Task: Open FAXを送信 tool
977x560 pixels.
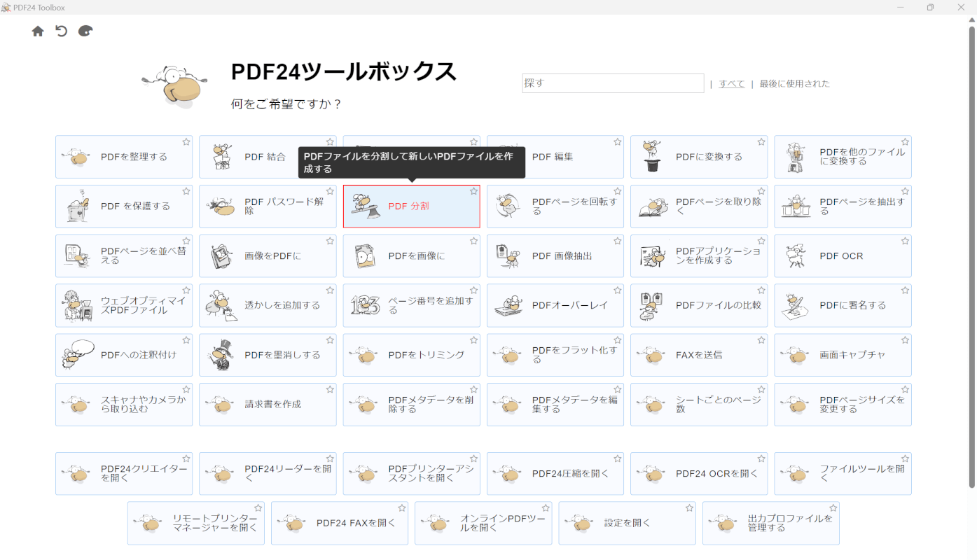Action: click(699, 355)
